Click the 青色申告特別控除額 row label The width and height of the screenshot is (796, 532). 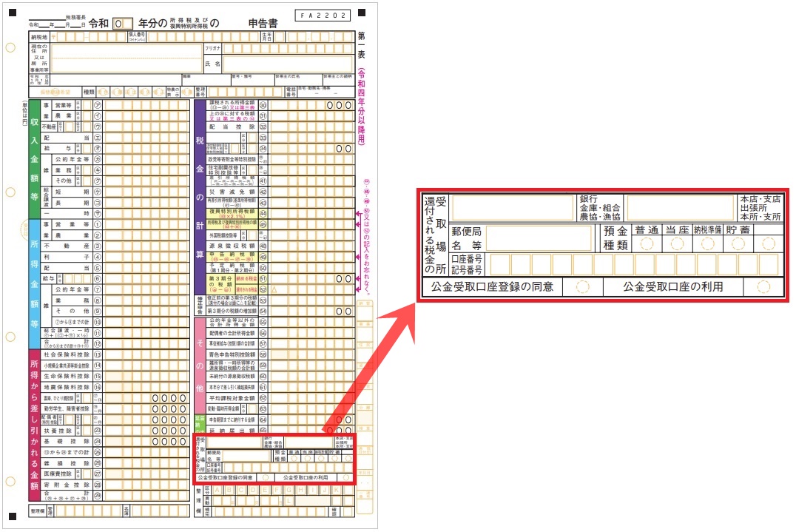[x=232, y=355]
